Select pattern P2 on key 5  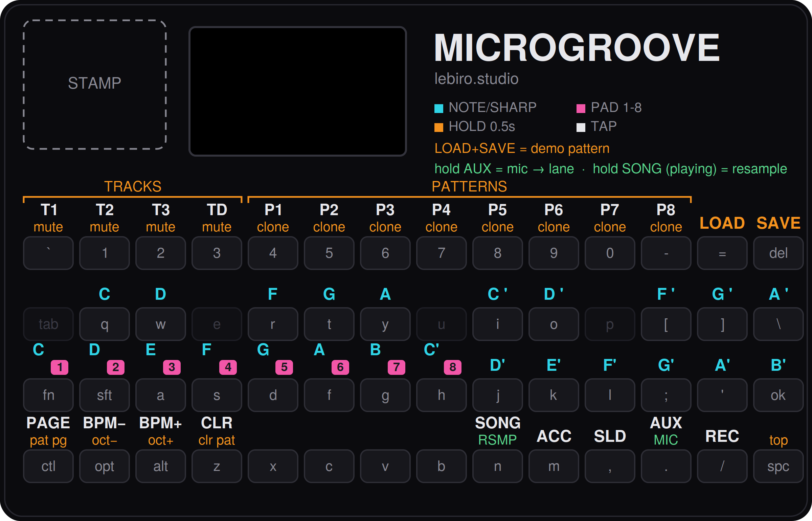329,253
